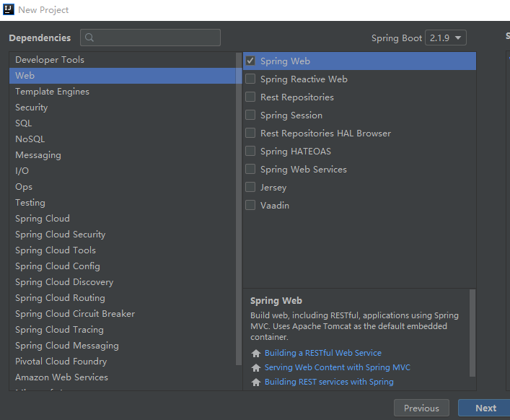Open the Spring Boot version dropdown
510x420 pixels.
tap(446, 38)
